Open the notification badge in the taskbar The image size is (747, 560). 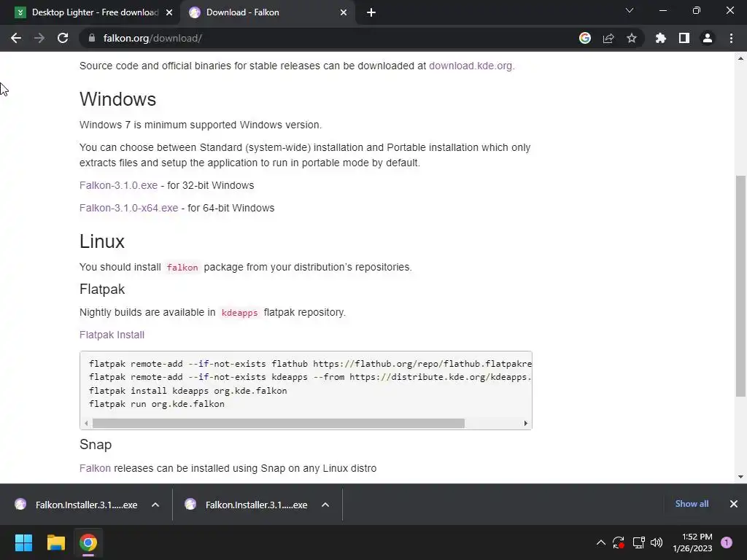(727, 542)
